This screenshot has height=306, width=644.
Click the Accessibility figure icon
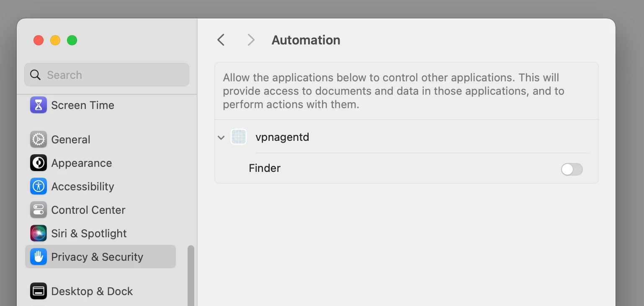pos(39,186)
